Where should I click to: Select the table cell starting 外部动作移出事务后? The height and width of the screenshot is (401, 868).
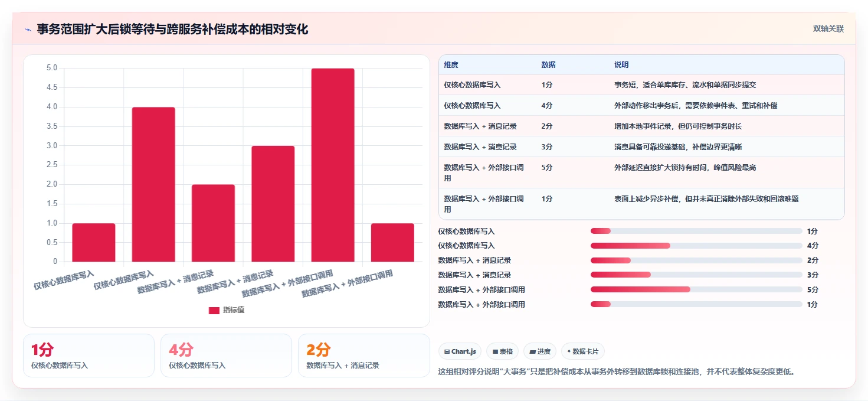point(696,106)
